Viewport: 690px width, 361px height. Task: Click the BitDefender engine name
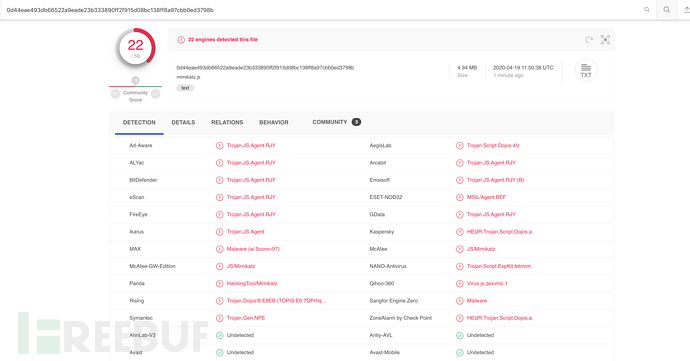click(143, 180)
